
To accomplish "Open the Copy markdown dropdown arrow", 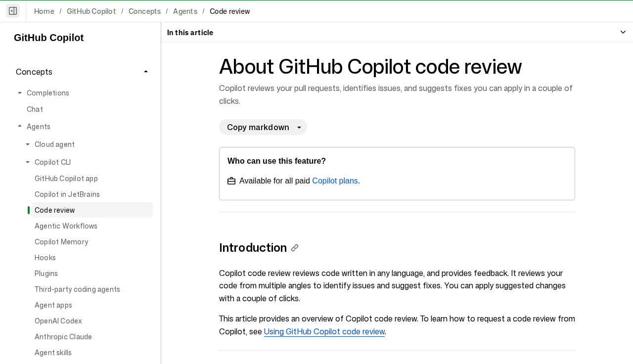I will tap(299, 128).
